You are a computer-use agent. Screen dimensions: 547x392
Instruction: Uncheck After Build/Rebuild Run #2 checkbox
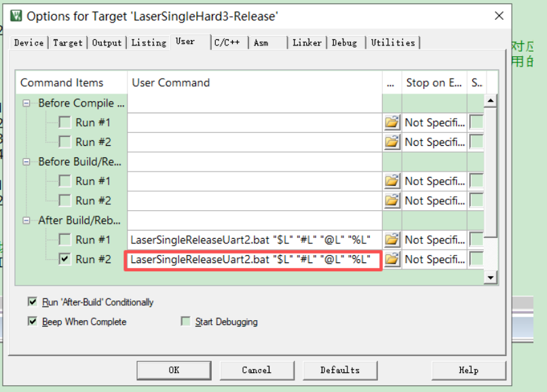(65, 259)
